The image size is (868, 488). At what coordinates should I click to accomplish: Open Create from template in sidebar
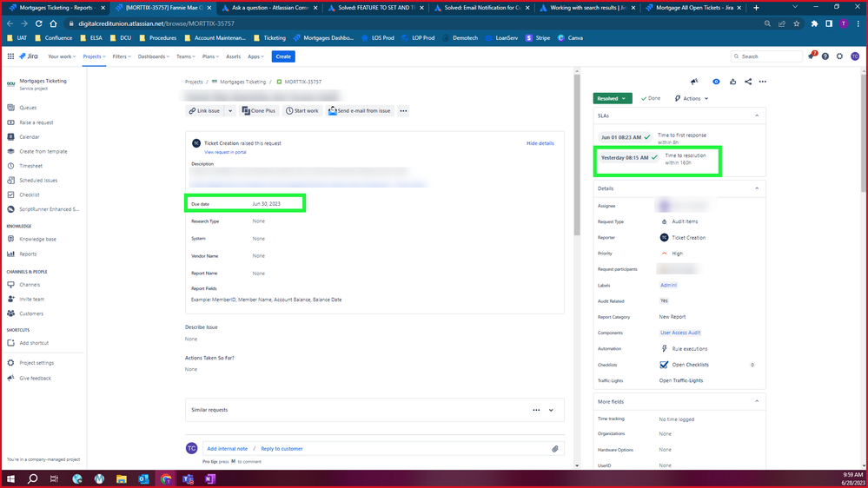(44, 151)
